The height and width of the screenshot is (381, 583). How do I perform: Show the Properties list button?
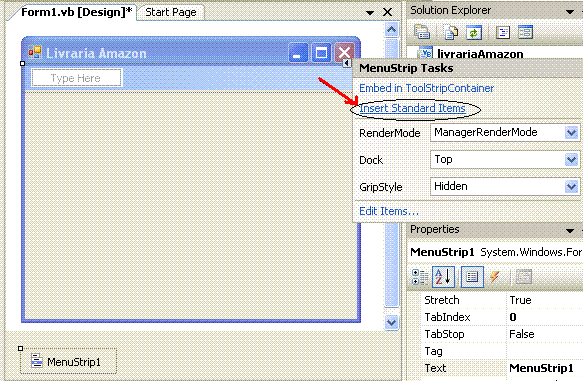click(x=472, y=277)
